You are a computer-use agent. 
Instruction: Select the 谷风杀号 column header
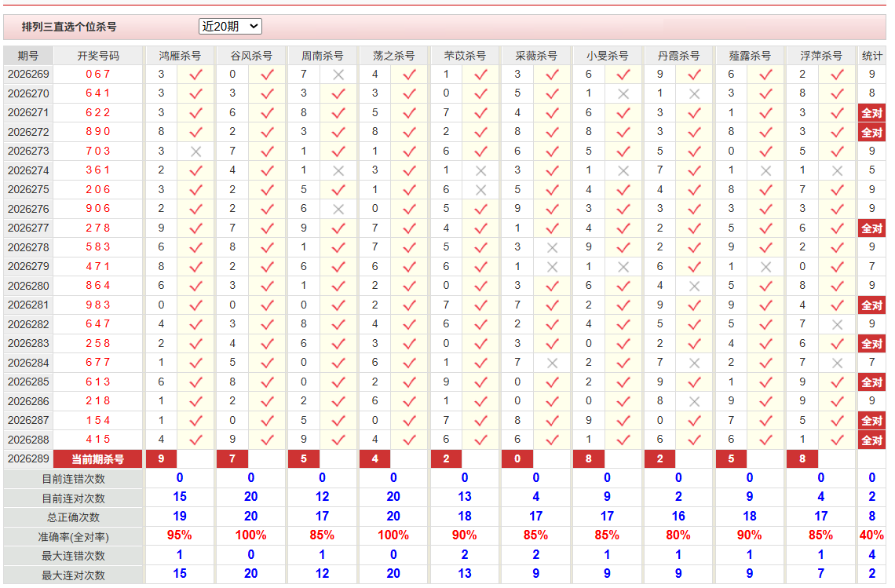point(251,56)
